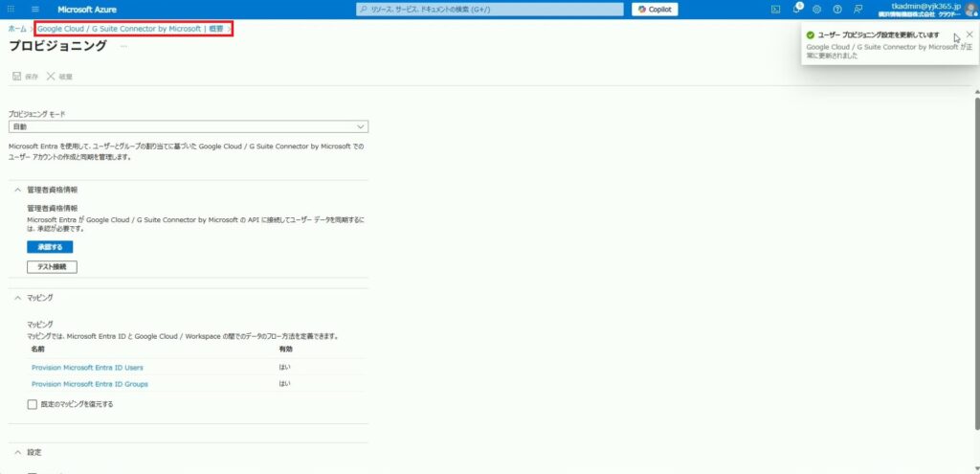Click the テスト接続 button

click(52, 266)
